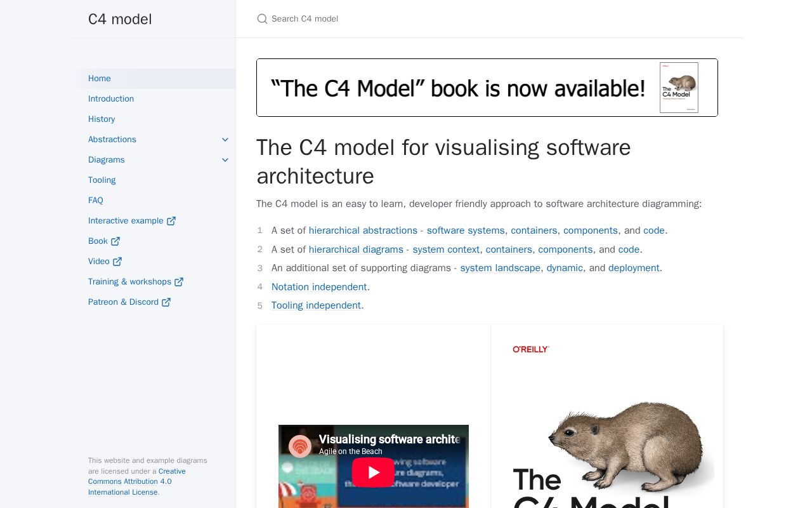Open the Abstractions section

point(112,140)
